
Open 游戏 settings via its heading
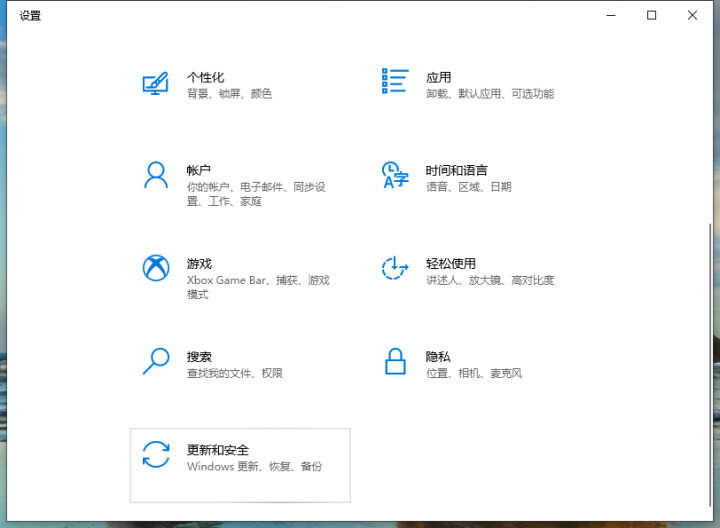tap(198, 263)
